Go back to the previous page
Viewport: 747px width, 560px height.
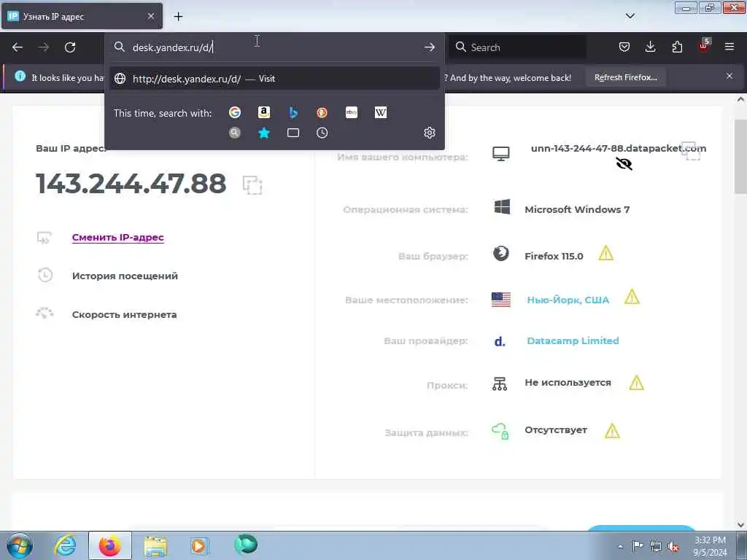(x=18, y=47)
